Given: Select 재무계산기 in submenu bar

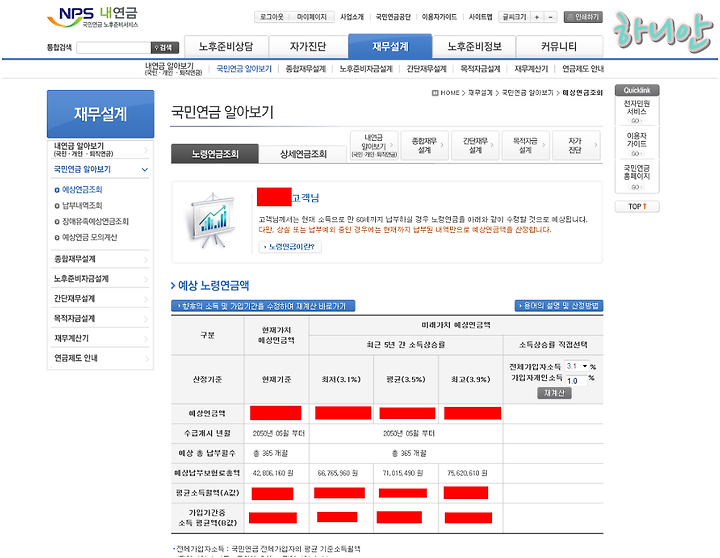Looking at the screenshot, I should coord(531,69).
